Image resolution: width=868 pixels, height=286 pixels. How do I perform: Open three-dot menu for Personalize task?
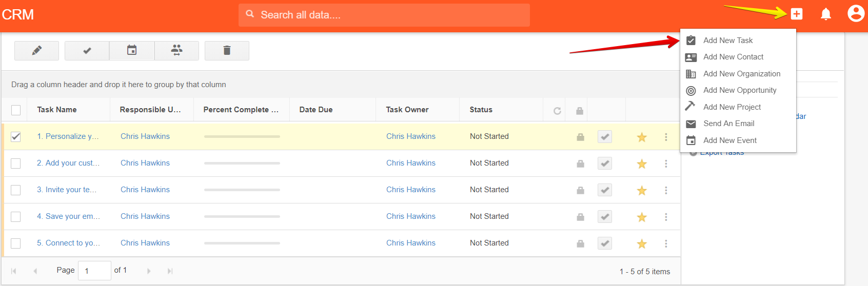(x=666, y=137)
